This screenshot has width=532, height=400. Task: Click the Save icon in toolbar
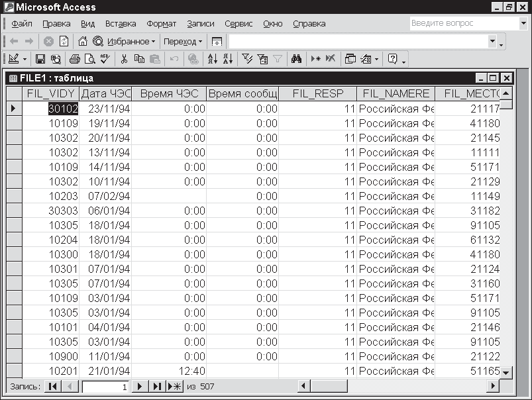click(x=40, y=59)
